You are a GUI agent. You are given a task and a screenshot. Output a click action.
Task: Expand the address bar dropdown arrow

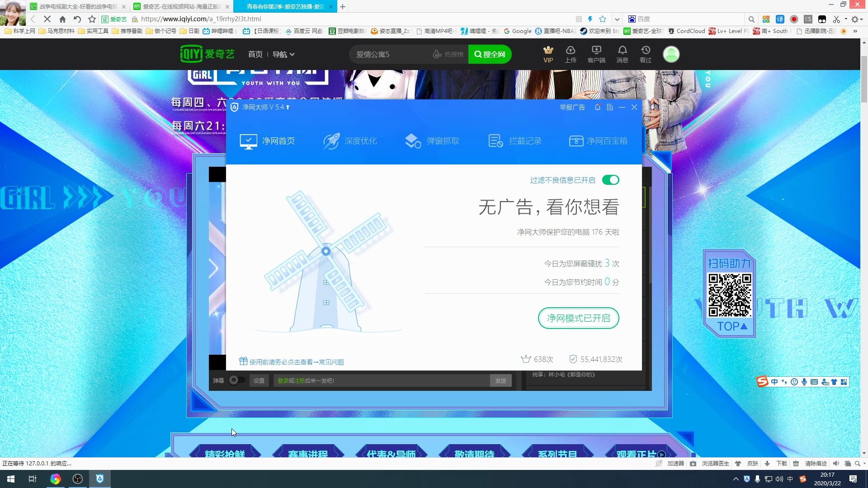(617, 19)
